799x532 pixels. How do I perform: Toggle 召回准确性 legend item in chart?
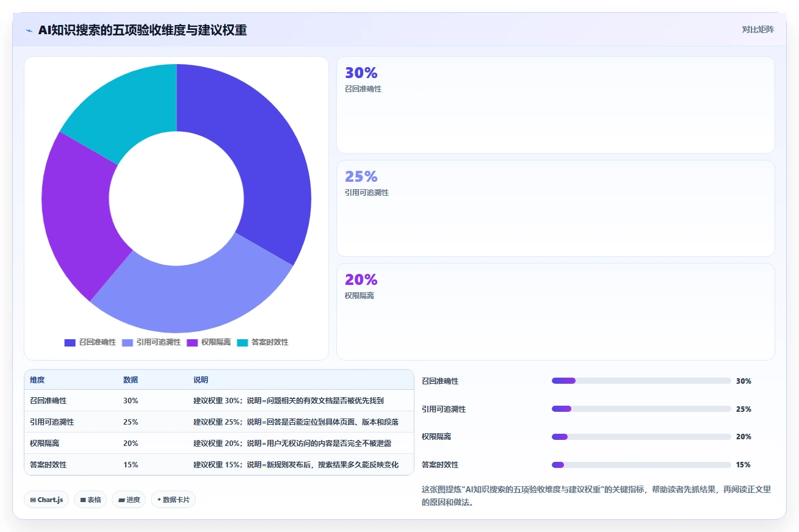90,342
